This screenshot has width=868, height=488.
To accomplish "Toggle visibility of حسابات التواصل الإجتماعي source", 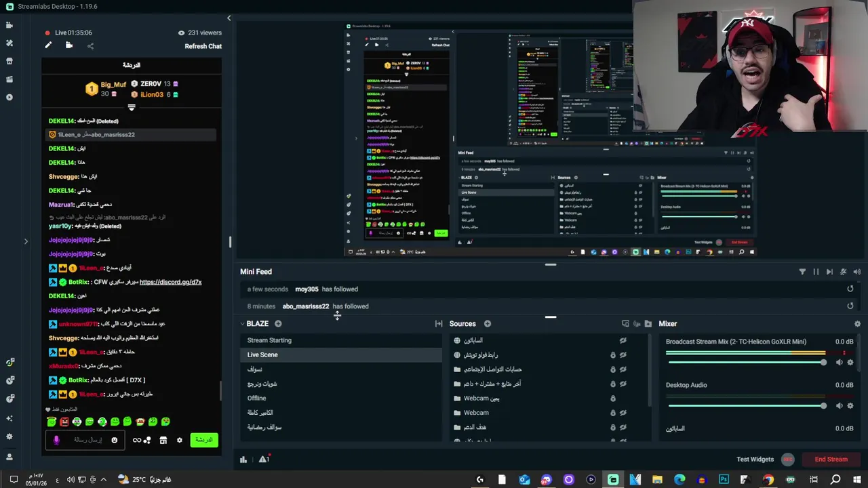I will [623, 369].
